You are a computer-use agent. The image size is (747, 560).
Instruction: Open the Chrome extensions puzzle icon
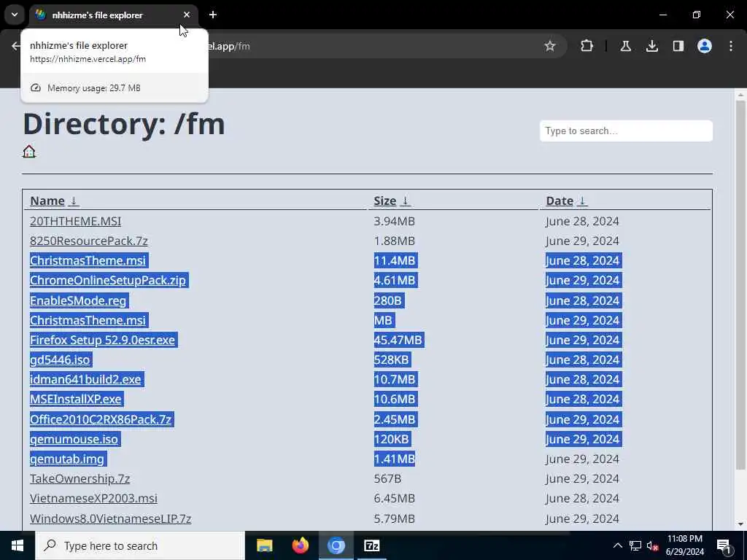(587, 46)
